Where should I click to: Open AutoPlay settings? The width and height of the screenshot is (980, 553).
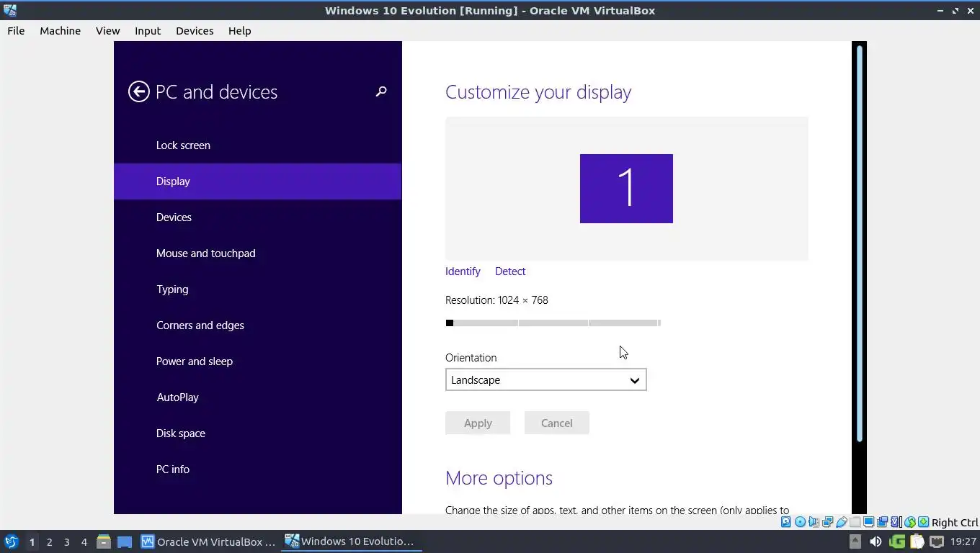pos(257,397)
